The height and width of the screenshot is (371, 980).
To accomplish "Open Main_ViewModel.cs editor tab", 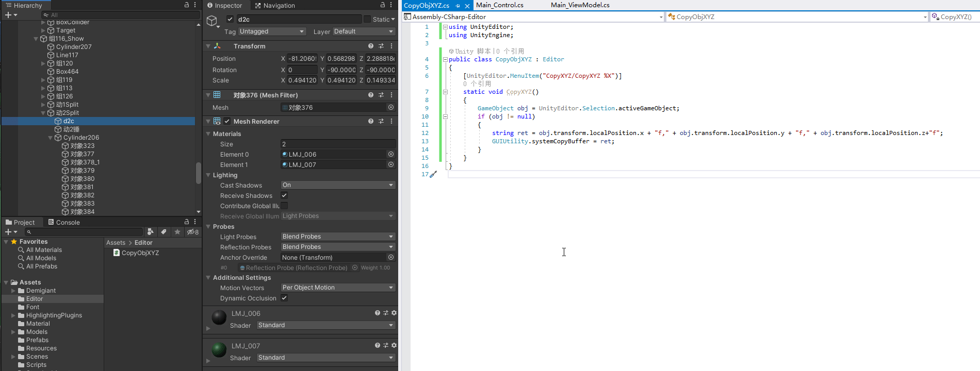I will point(580,5).
